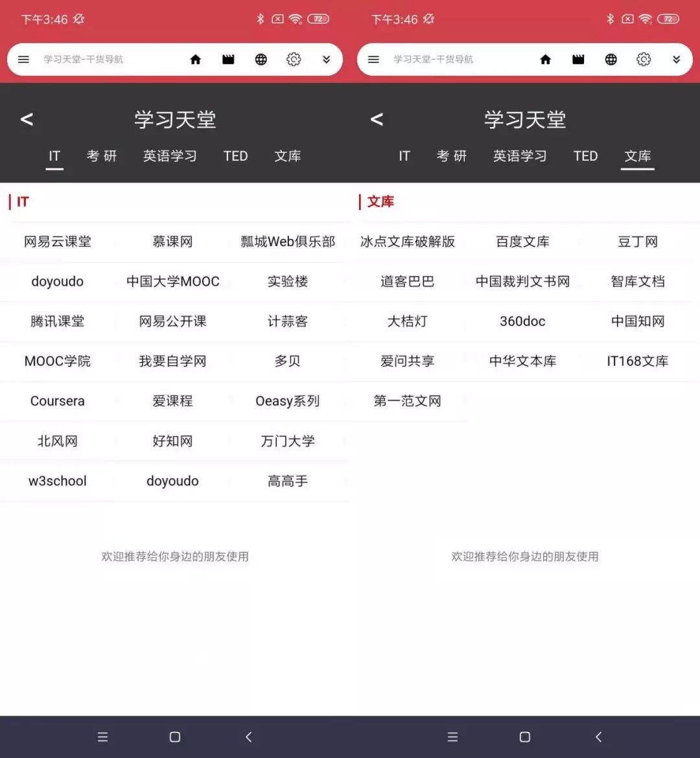Tap the Android recents button on the left screen
The height and width of the screenshot is (758, 700).
click(x=102, y=737)
